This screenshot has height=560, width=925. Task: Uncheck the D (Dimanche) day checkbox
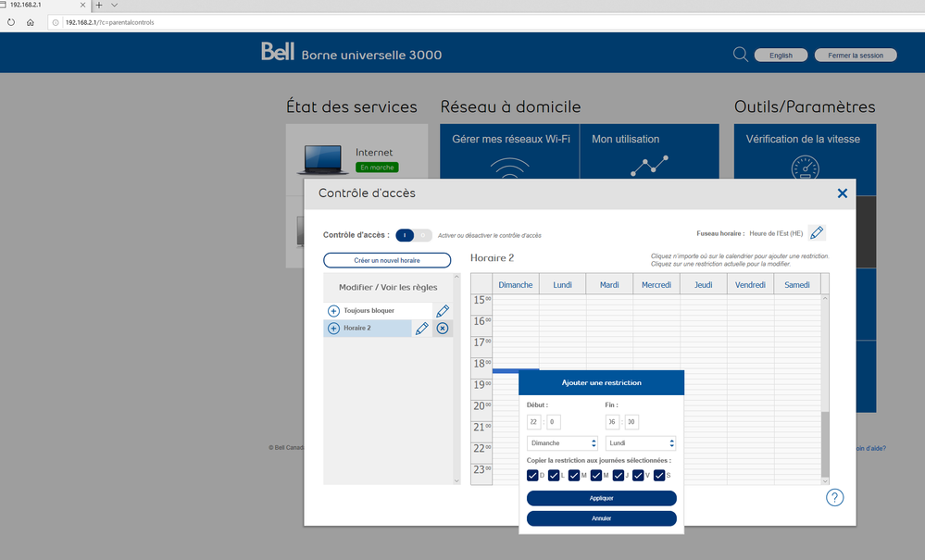[532, 476]
